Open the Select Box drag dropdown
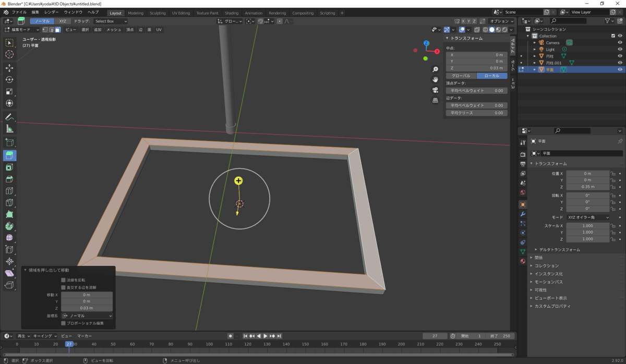The image size is (626, 364). click(111, 21)
